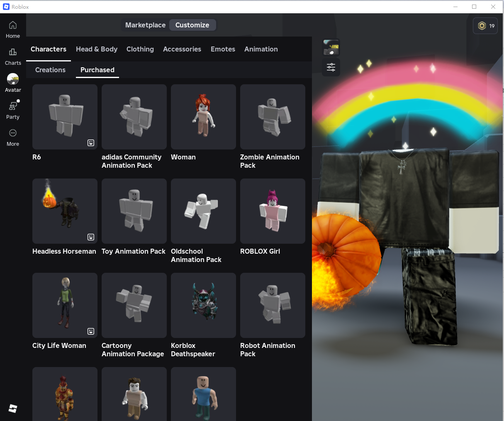Open the Purchased sub-tab
This screenshot has width=504, height=421.
[x=97, y=70]
